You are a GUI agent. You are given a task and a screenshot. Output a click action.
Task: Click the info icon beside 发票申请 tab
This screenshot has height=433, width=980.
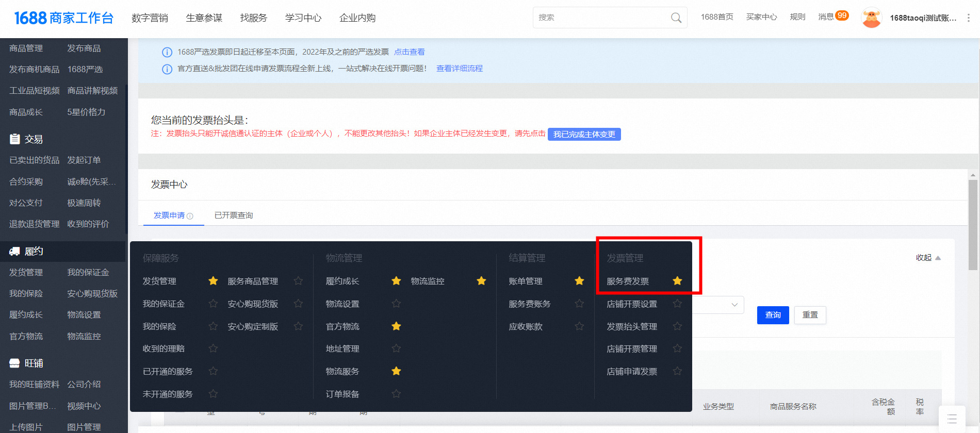190,216
